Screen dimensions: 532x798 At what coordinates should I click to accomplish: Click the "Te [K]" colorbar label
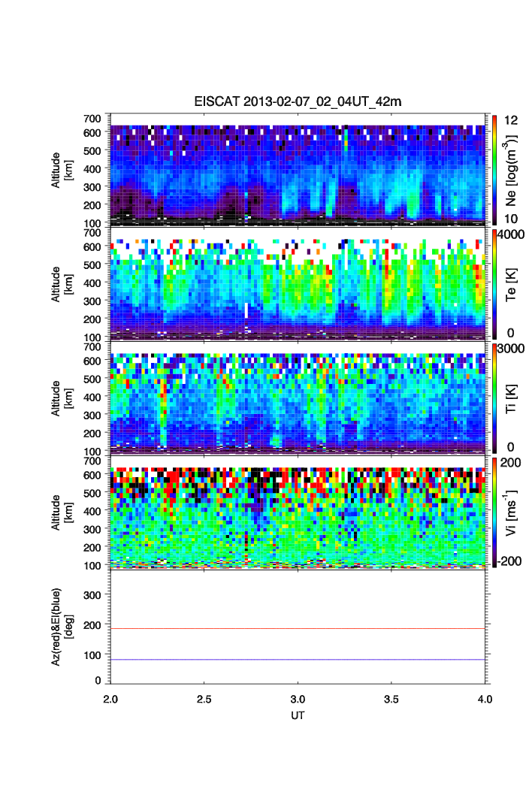(x=511, y=285)
